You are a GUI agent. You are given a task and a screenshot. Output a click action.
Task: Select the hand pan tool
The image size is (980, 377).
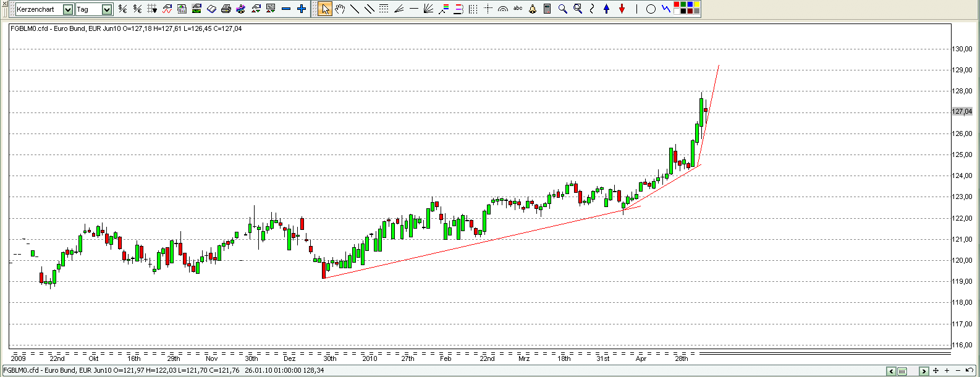click(339, 9)
